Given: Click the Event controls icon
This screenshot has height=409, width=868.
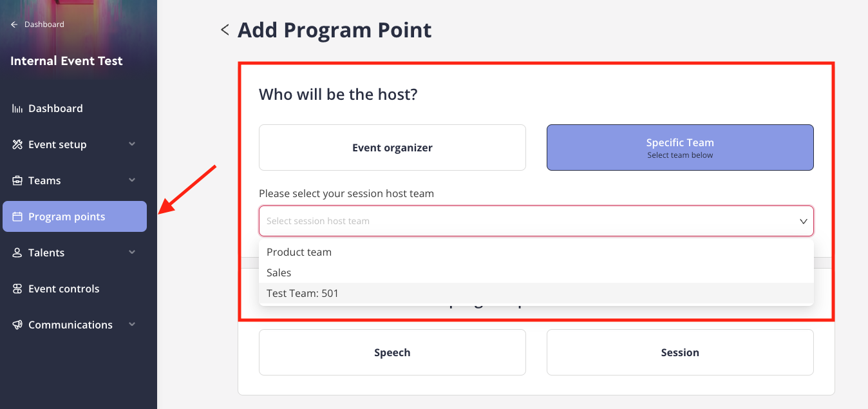Looking at the screenshot, I should (17, 289).
